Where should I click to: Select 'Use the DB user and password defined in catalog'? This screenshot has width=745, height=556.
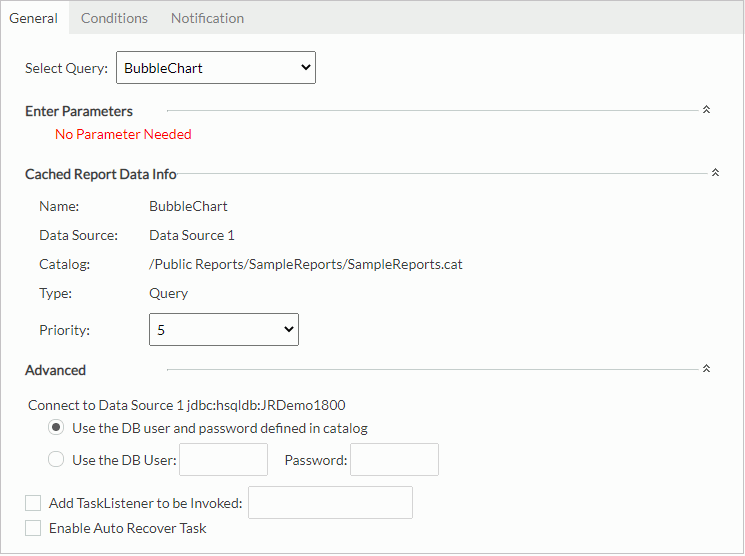(57, 428)
